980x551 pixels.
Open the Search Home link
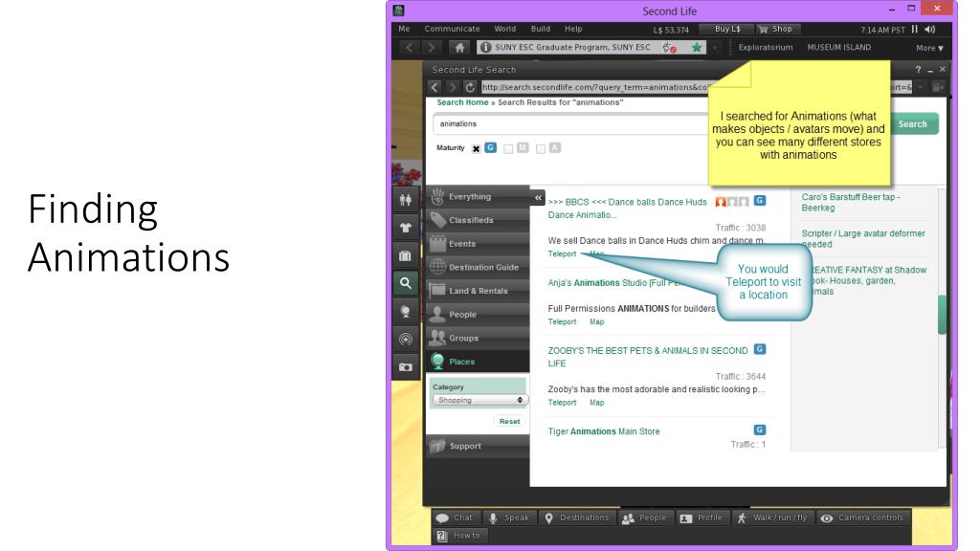point(462,102)
